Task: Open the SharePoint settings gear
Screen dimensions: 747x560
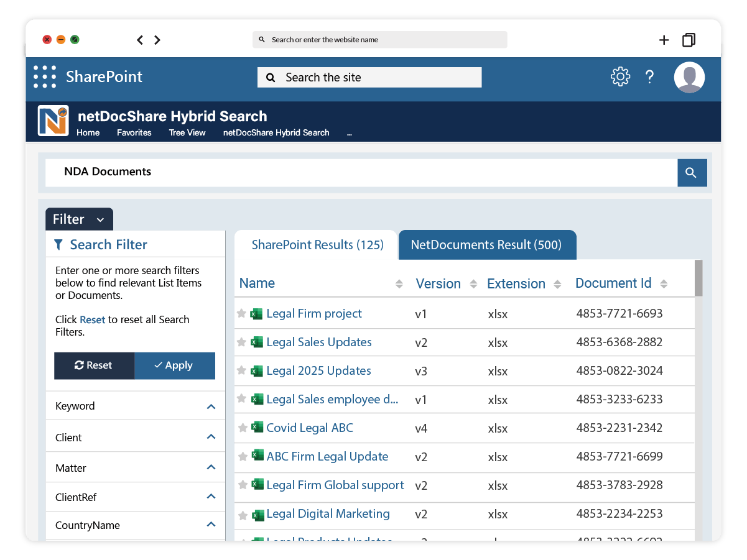Action: click(x=620, y=76)
